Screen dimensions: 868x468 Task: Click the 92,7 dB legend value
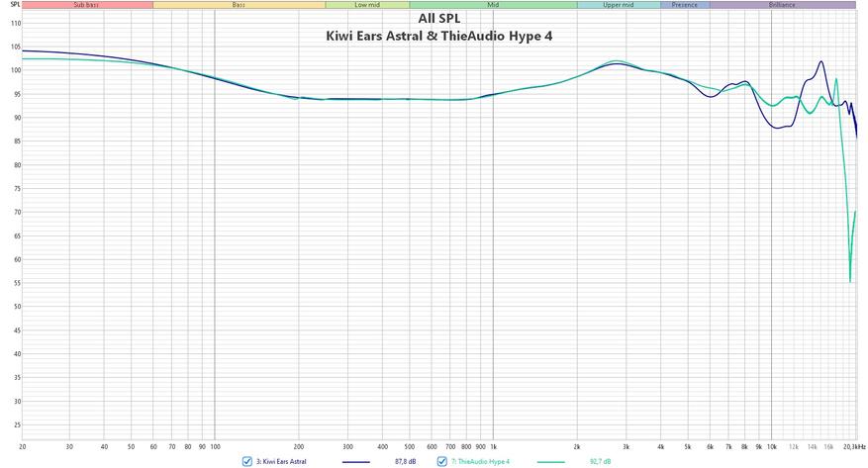point(601,461)
